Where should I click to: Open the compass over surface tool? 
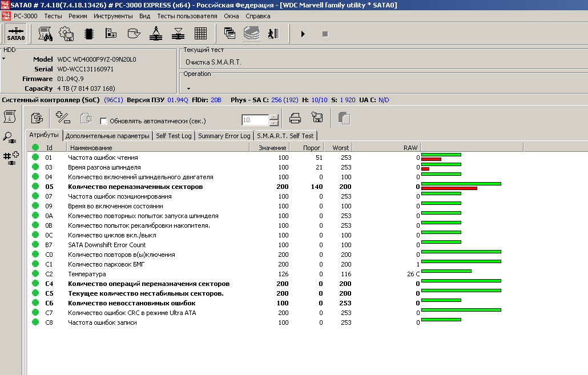click(156, 33)
